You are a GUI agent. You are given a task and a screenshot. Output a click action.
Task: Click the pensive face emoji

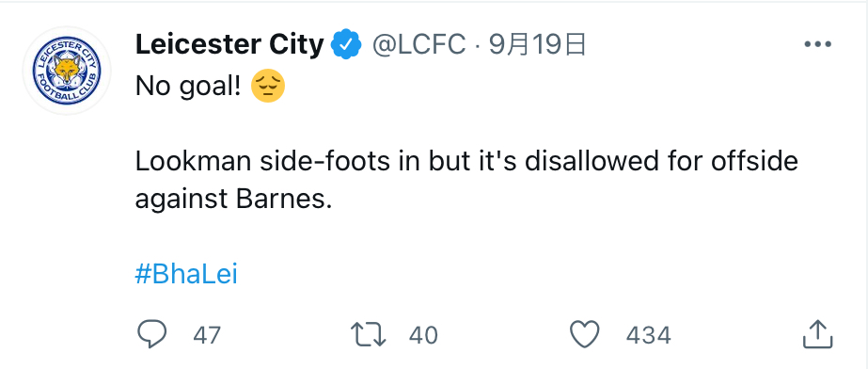(x=268, y=86)
